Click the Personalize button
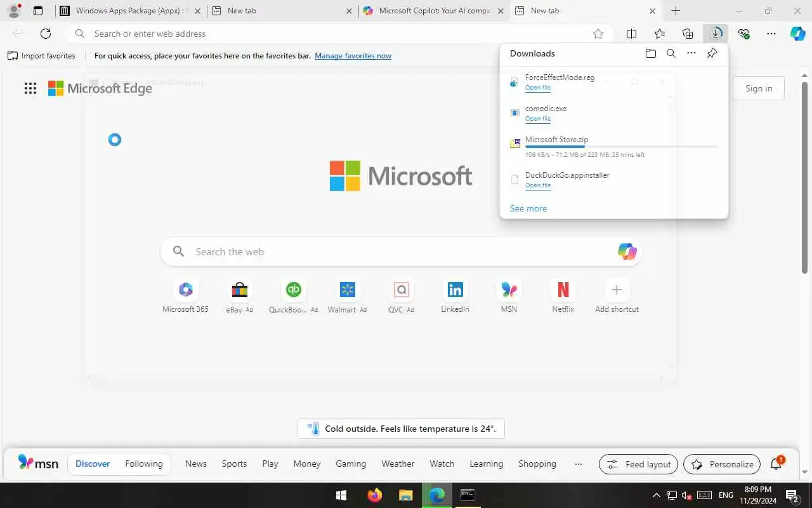 tap(722, 464)
